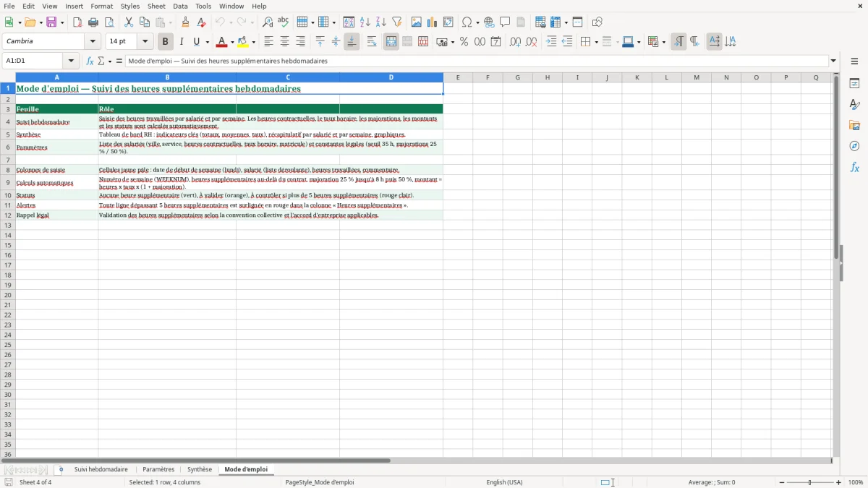Switch to Paramètres sheet tab
Image resolution: width=868 pixels, height=488 pixels.
pos(158,469)
